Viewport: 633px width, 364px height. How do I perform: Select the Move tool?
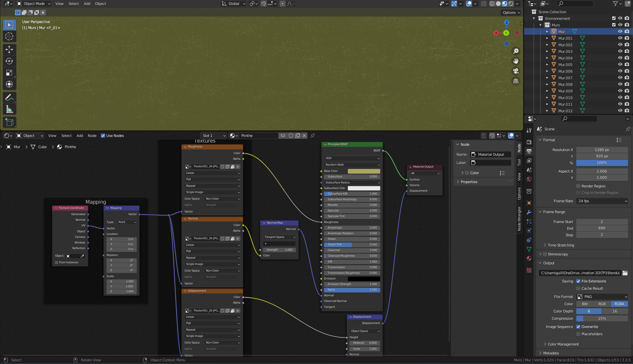coord(9,50)
